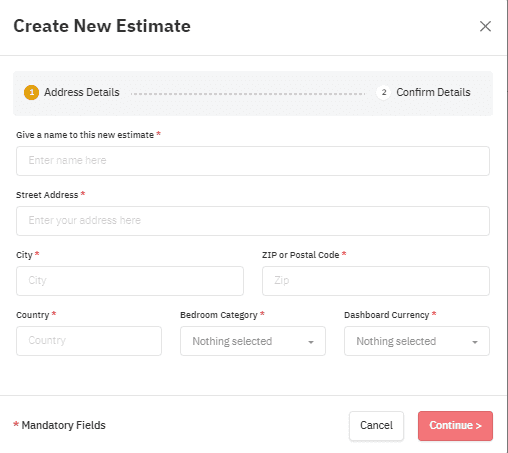
Task: Click 'Give a name to this new estimate' label
Action: [x=85, y=135]
